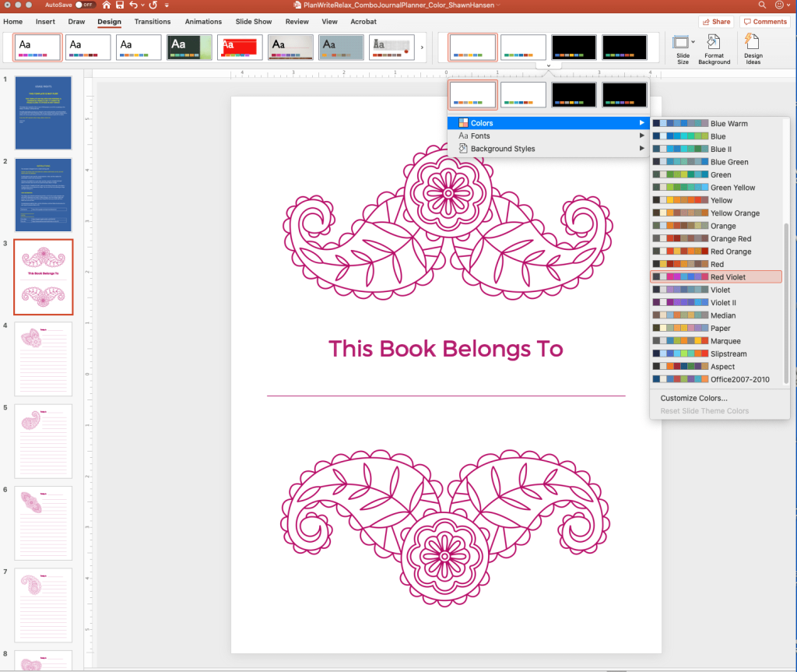Open the Insert tab
Viewport: 797px width, 672px height.
pyautogui.click(x=45, y=21)
